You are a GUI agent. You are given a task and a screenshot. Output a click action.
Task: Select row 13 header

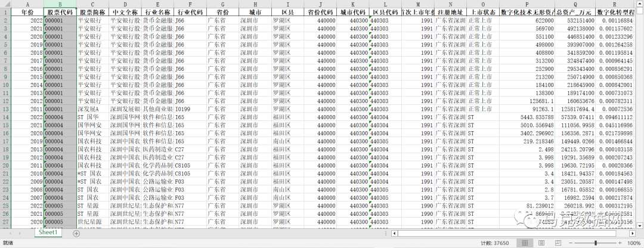5,109
